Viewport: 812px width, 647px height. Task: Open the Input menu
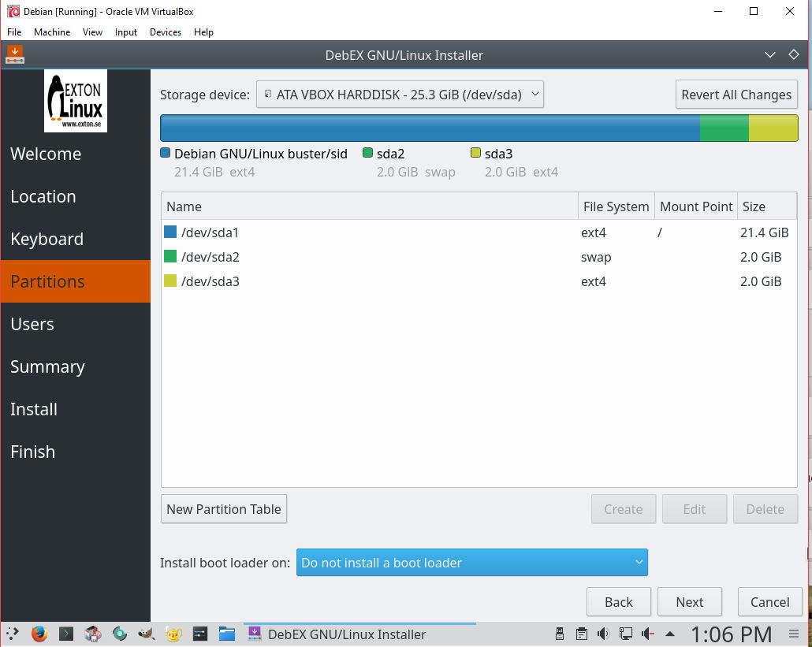coord(126,32)
